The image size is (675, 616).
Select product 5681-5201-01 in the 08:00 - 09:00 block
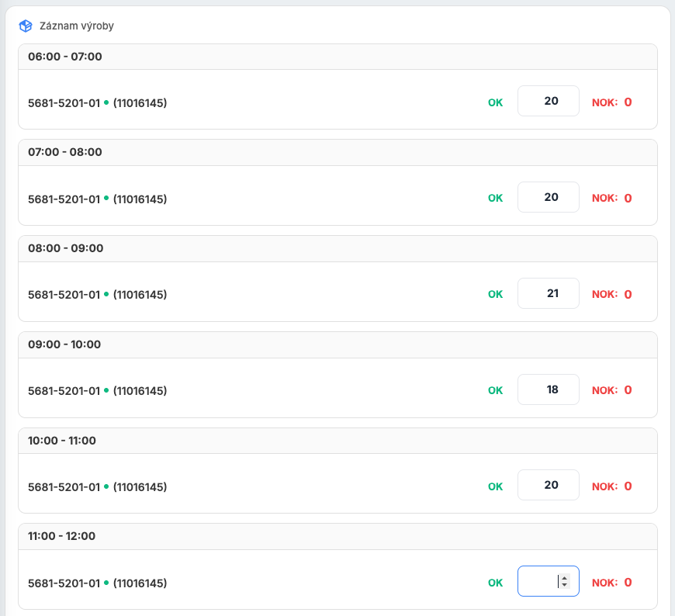(x=64, y=295)
